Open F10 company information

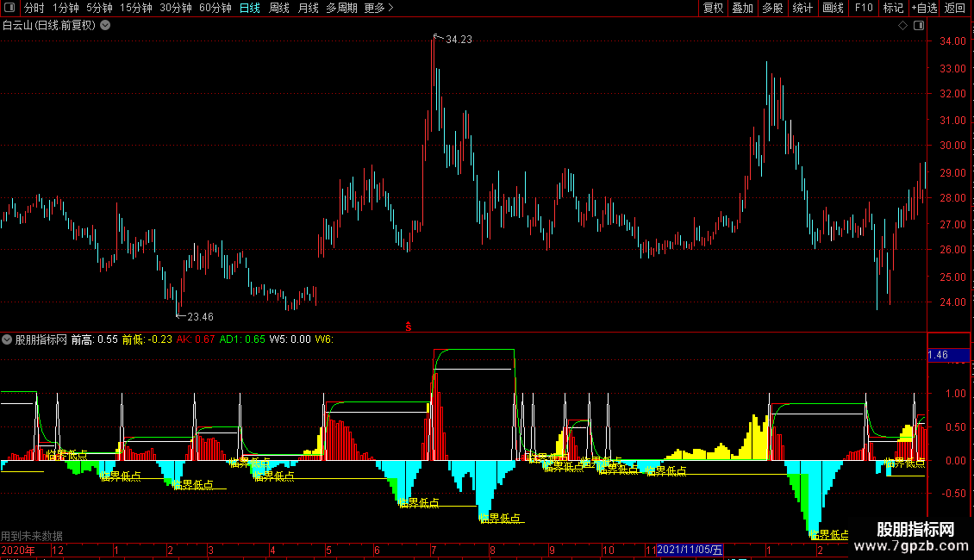pyautogui.click(x=864, y=8)
